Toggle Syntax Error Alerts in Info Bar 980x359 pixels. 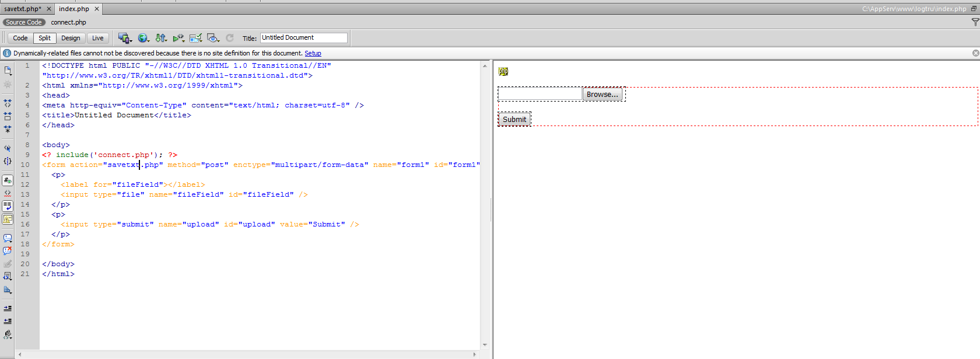click(8, 219)
